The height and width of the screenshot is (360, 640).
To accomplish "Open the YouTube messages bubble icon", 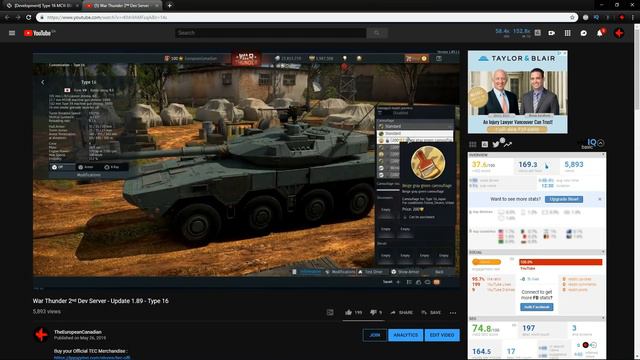I will click(x=584, y=33).
